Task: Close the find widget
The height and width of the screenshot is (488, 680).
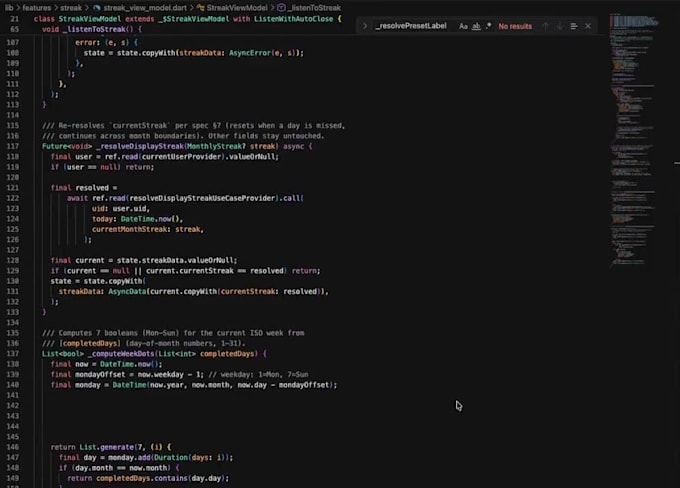Action: point(588,26)
